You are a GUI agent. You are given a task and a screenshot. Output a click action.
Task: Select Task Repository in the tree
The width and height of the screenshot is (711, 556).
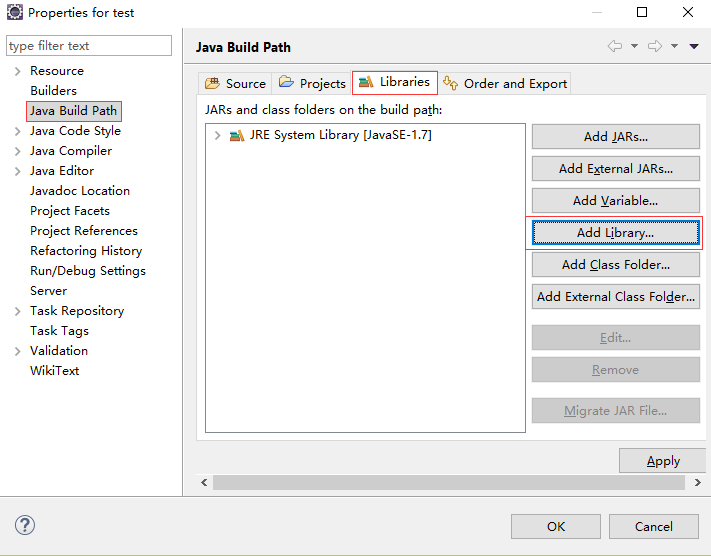tap(77, 311)
